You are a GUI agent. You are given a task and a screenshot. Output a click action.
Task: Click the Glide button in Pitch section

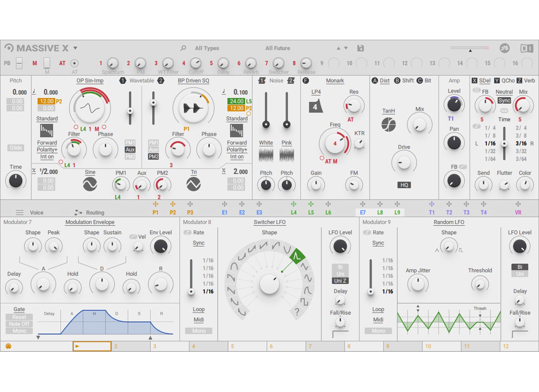click(x=16, y=148)
